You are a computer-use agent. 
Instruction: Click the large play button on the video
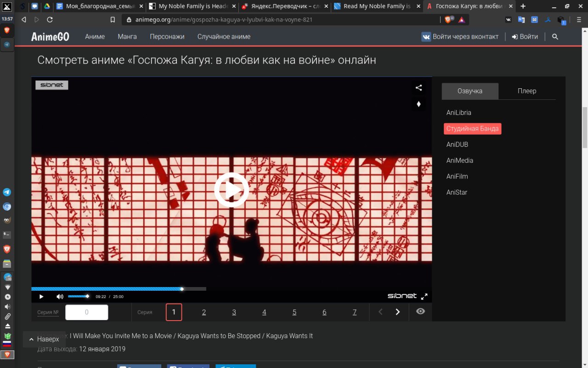pos(232,190)
